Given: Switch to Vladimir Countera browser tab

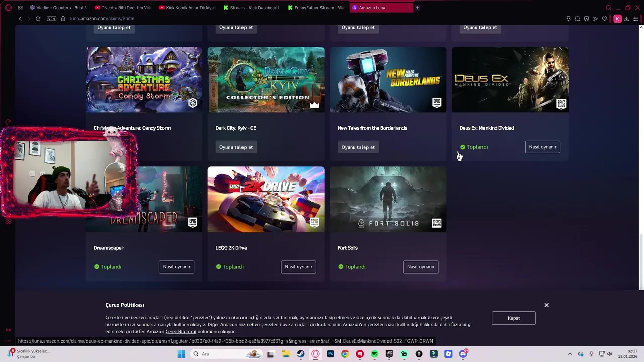Looking at the screenshot, I should pos(58,8).
